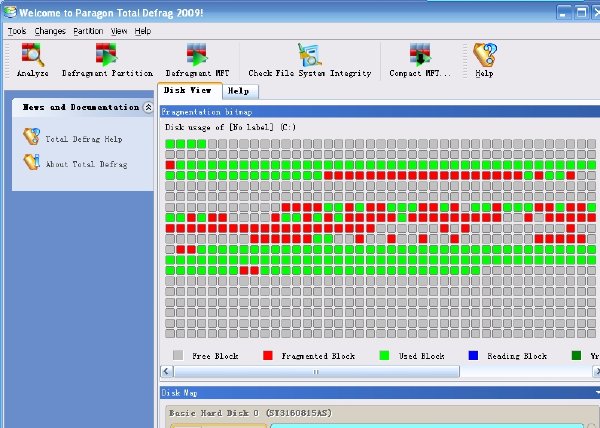Click the 'News and Documentation' panel title
Image resolution: width=600 pixels, height=428 pixels.
pyautogui.click(x=81, y=107)
